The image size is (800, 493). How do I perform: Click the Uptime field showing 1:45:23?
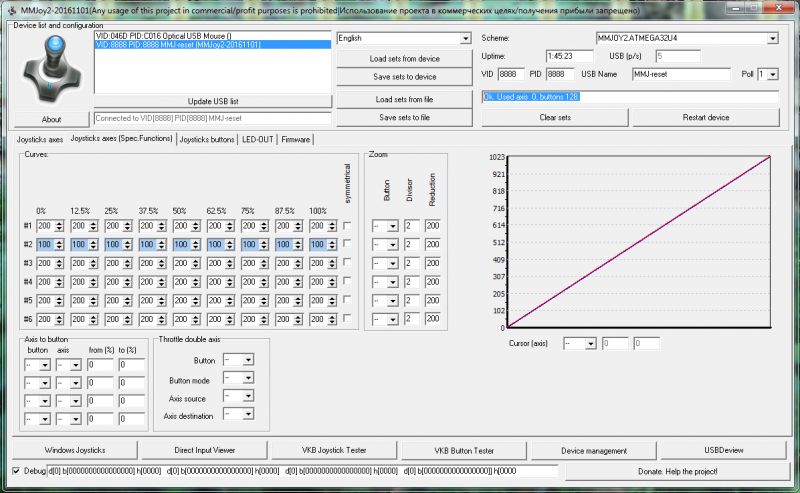tap(569, 56)
